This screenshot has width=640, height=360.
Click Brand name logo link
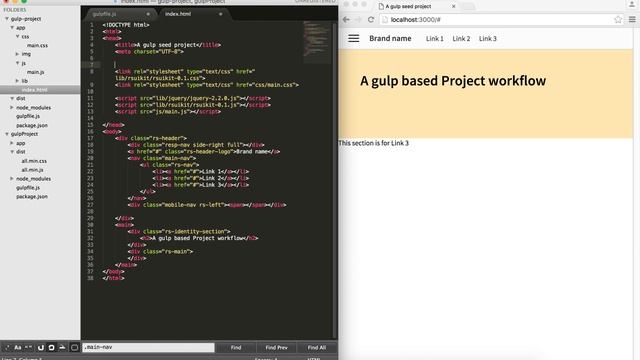pos(390,38)
